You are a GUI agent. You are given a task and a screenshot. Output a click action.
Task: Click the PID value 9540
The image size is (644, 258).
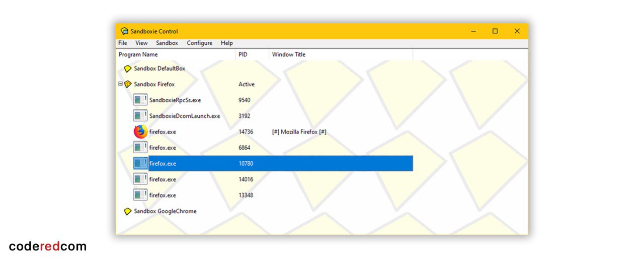coord(244,100)
